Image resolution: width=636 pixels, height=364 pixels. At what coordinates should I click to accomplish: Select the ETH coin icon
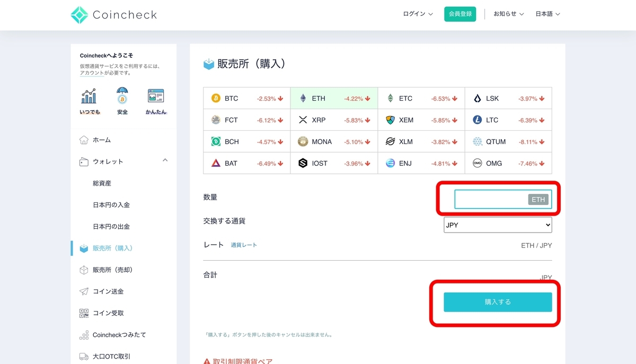point(303,98)
